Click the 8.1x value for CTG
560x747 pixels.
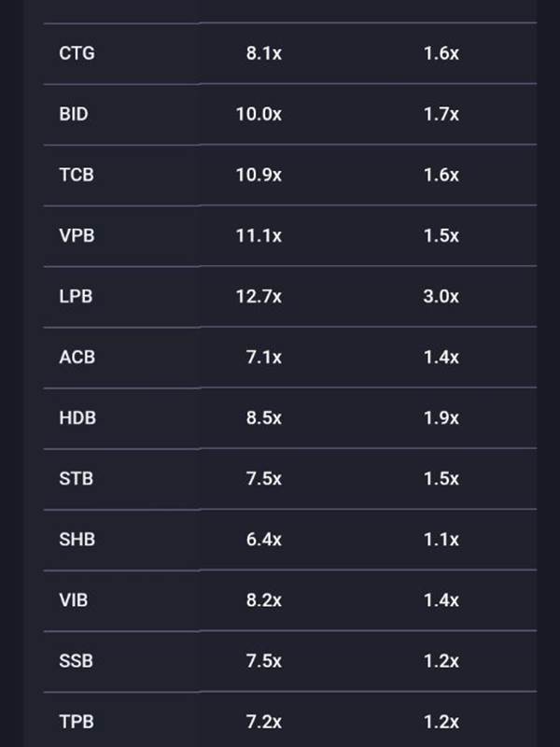[263, 53]
